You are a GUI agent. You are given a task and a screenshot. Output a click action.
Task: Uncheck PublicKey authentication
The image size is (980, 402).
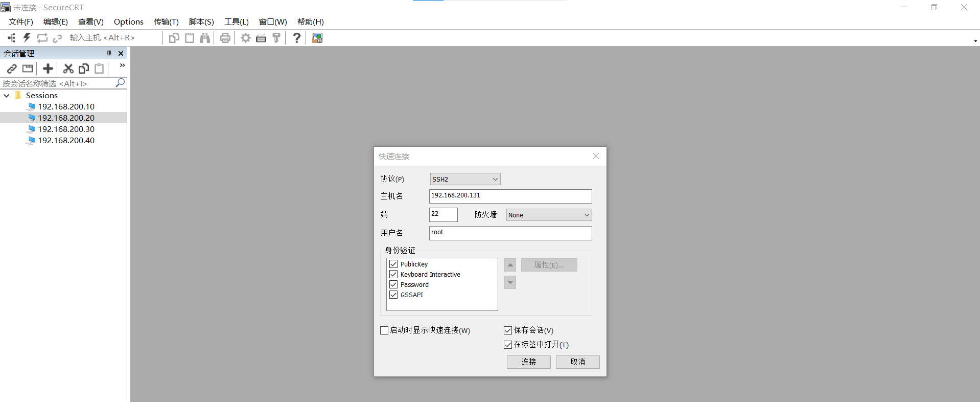click(393, 264)
